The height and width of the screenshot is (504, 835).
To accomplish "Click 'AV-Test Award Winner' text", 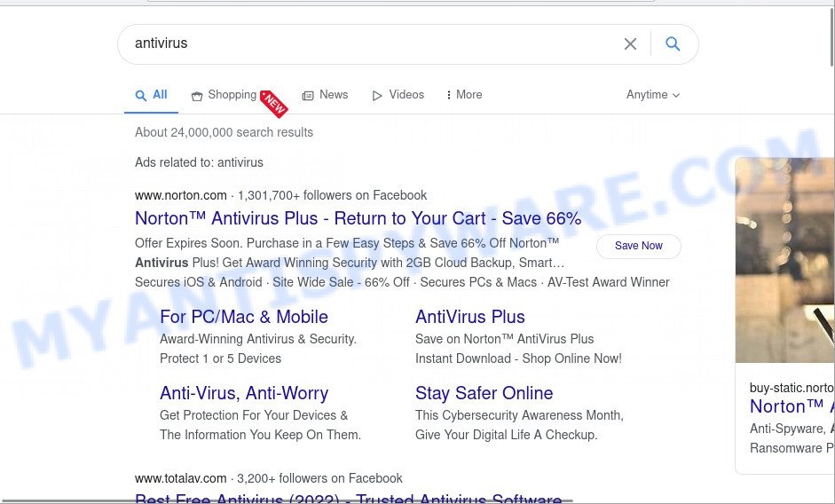I will tap(608, 282).
